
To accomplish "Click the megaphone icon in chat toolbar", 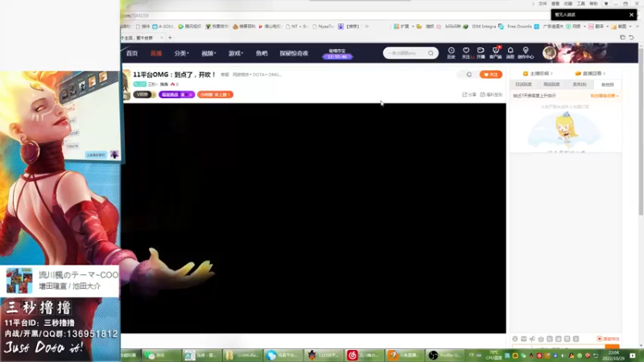I will pos(532,339).
